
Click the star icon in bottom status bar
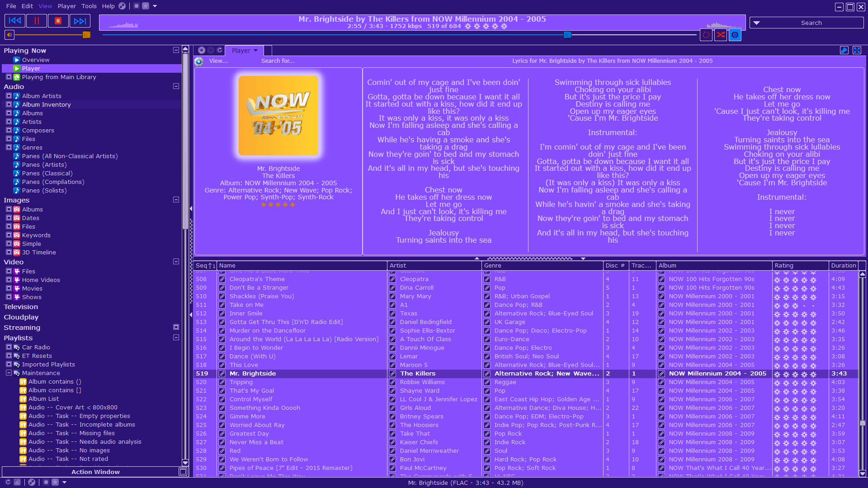[55, 482]
